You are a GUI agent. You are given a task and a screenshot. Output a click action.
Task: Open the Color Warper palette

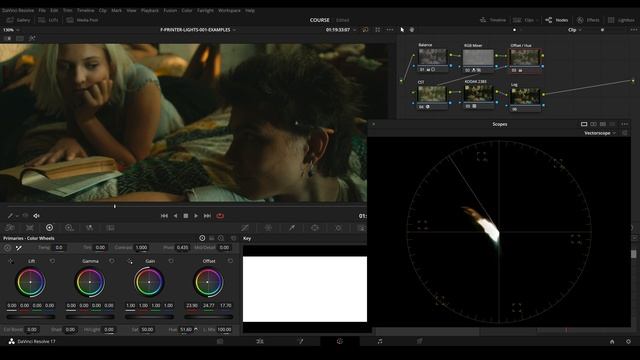268,228
